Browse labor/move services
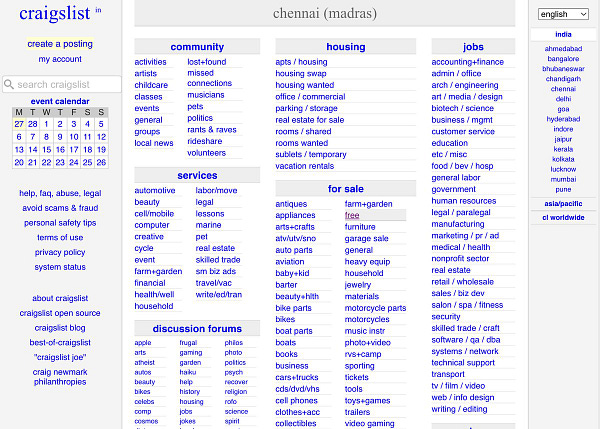Screen dimensions: 600x429 coord(216,190)
